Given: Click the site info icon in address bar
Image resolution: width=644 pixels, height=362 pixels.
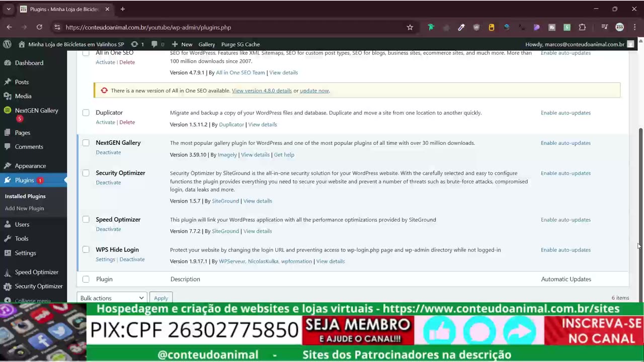Looking at the screenshot, I should click(x=57, y=27).
